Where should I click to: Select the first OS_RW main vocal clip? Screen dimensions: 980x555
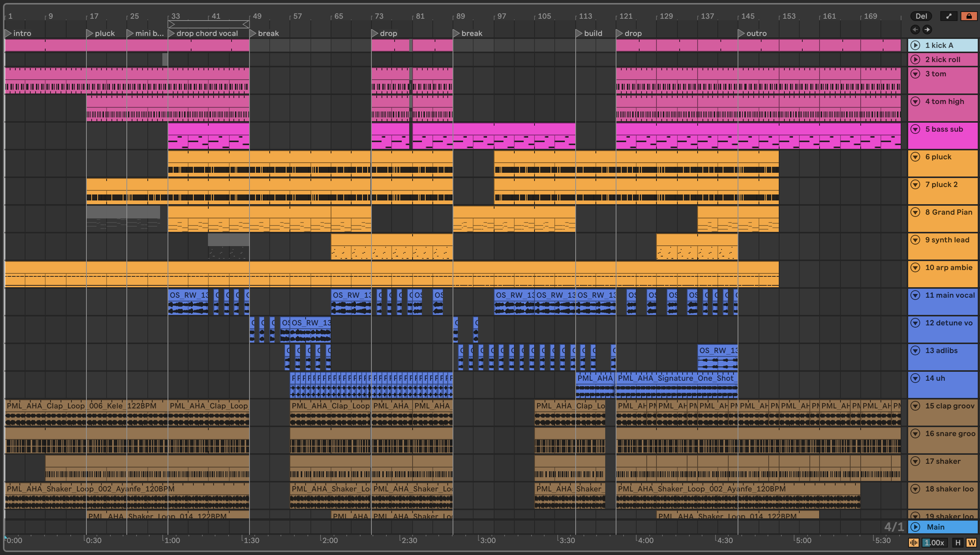coord(188,301)
